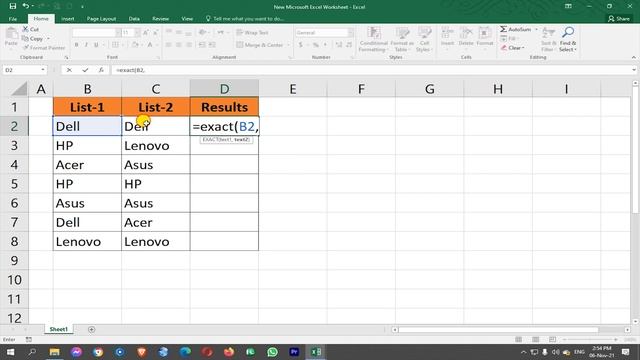Image resolution: width=640 pixels, height=360 pixels.
Task: Open Find & Select magnifier
Action: click(568, 39)
